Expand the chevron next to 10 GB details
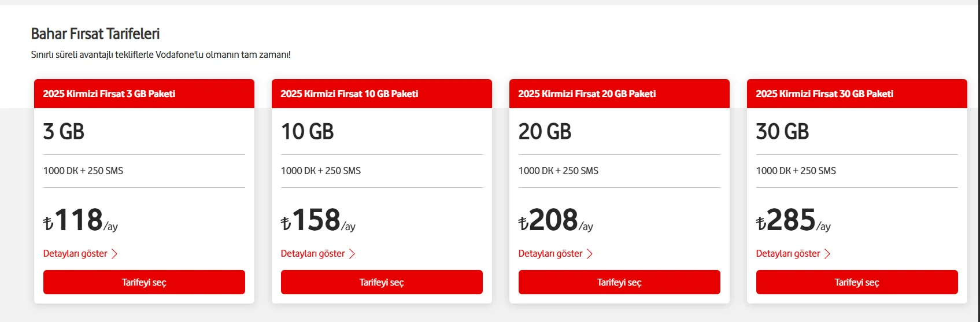The height and width of the screenshot is (322, 980). pyautogui.click(x=352, y=254)
